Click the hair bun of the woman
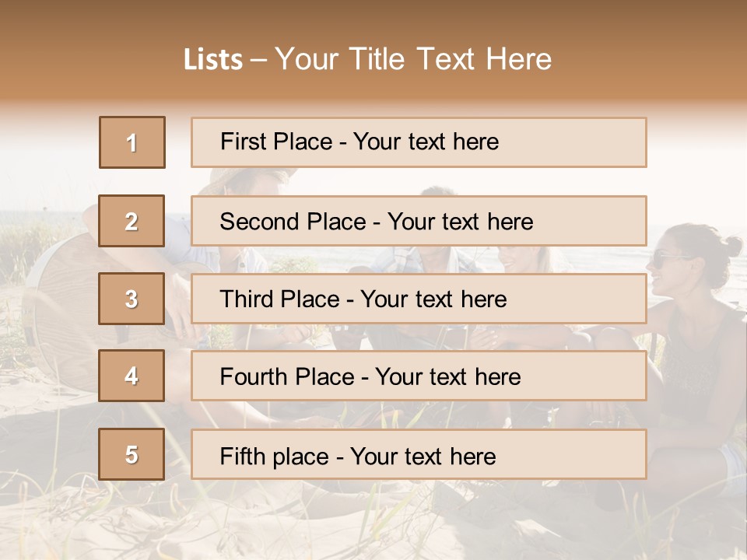This screenshot has height=560, width=747. pos(731,246)
